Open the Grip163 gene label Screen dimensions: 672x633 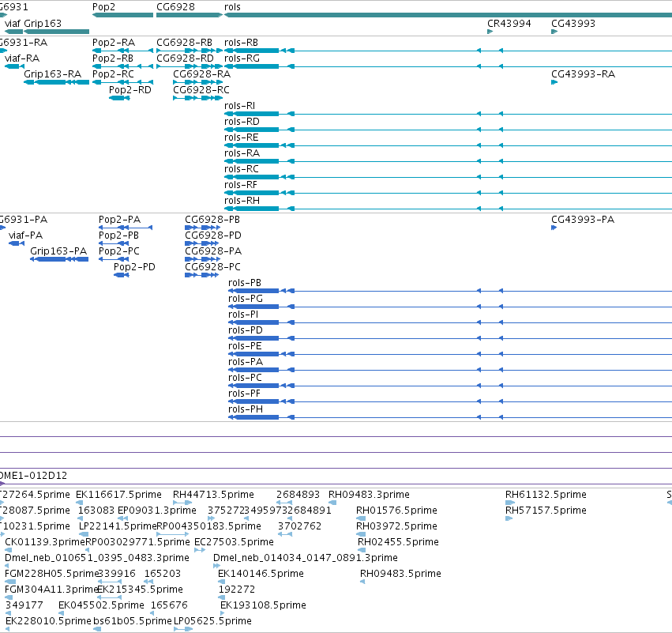43,23
